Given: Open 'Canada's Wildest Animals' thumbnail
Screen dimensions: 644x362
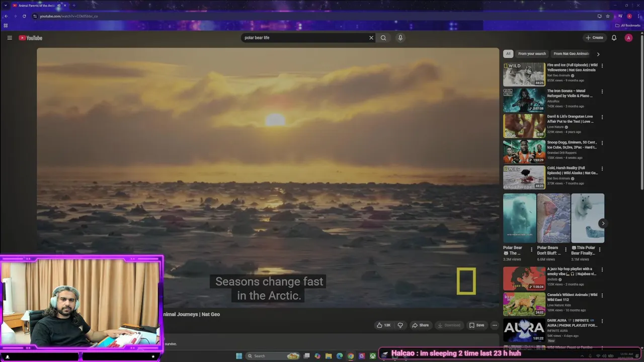Looking at the screenshot, I should point(524,304).
